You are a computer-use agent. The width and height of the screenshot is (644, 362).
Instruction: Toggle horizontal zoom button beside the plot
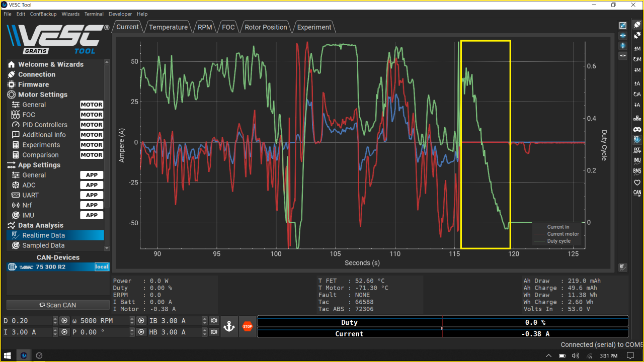(623, 36)
